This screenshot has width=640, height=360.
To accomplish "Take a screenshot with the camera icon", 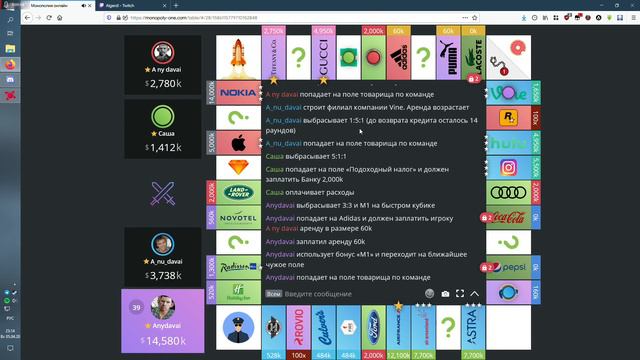I will coord(445,294).
